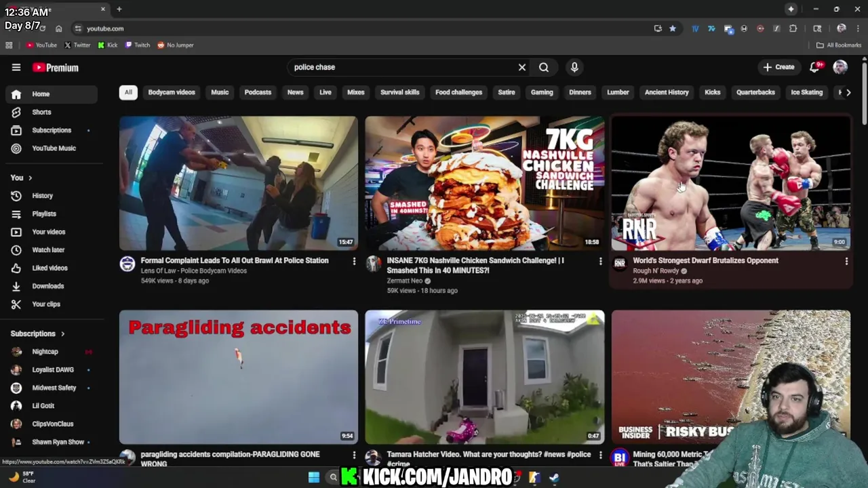Open Lens Of Law channel avatar
This screenshot has height=488, width=868.
coord(127,264)
